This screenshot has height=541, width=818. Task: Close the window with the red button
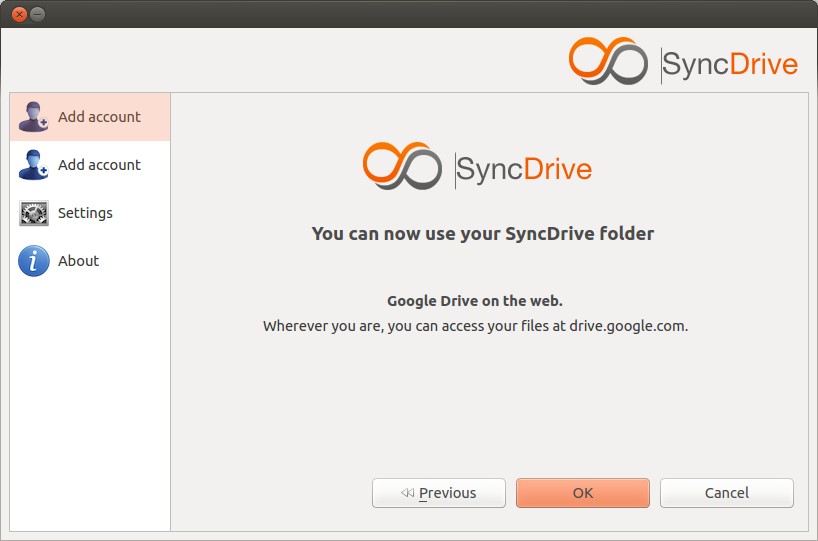pyautogui.click(x=19, y=14)
